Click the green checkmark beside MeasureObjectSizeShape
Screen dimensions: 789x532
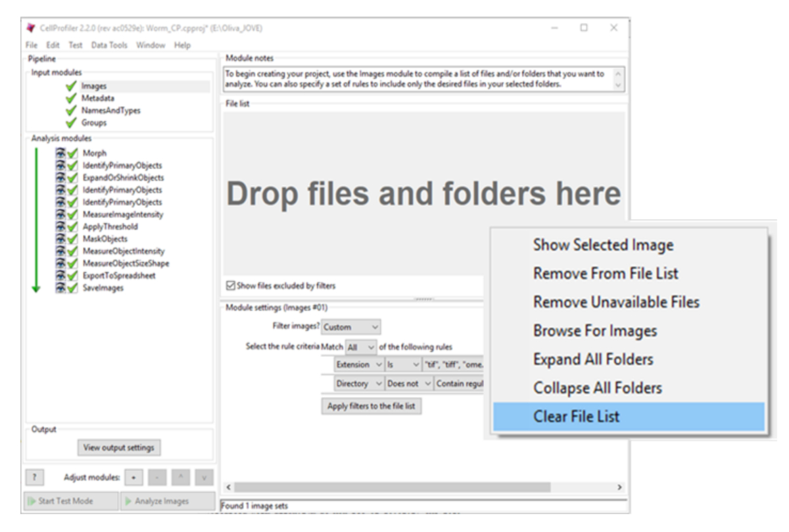tap(72, 264)
